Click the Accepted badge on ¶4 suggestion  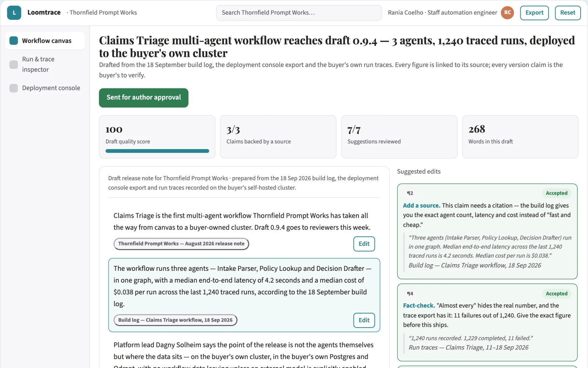(556, 294)
